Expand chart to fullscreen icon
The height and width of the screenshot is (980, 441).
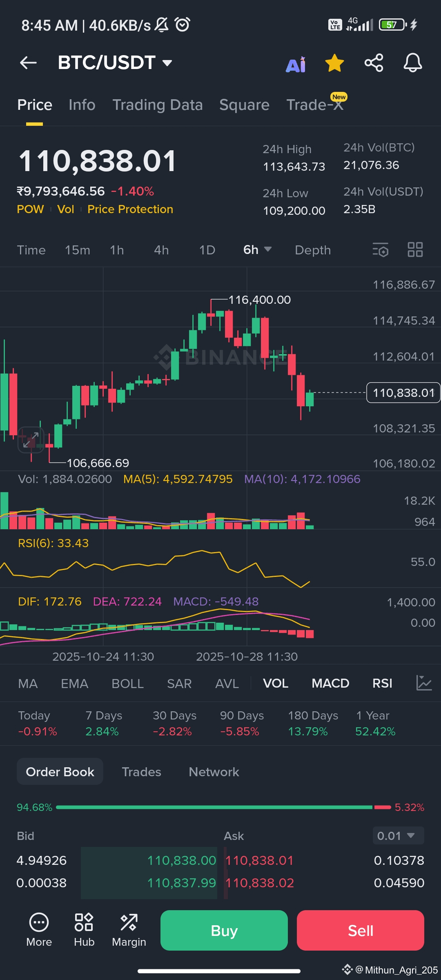[31, 440]
